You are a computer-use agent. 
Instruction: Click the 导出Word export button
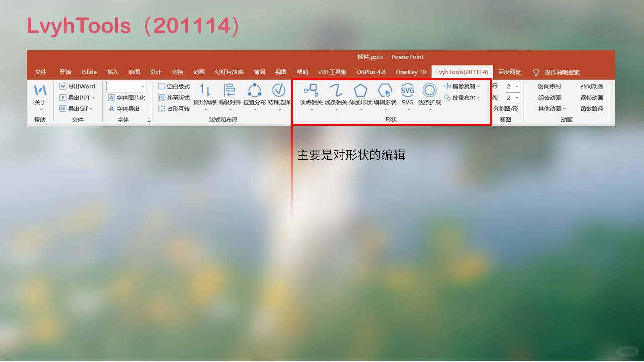coord(77,86)
